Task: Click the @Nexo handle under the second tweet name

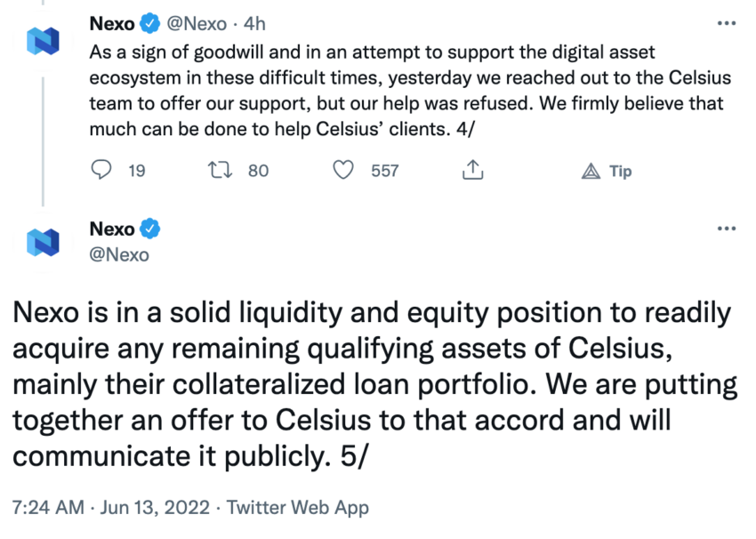Action: tap(119, 254)
